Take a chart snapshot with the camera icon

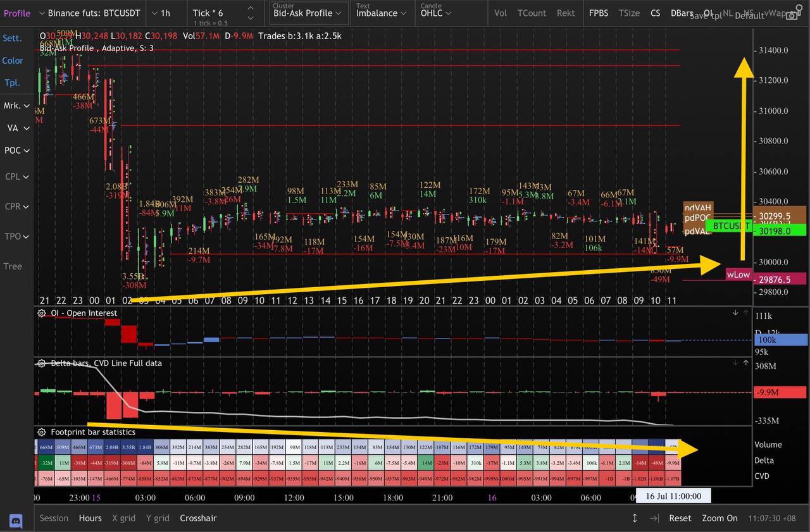point(792,17)
